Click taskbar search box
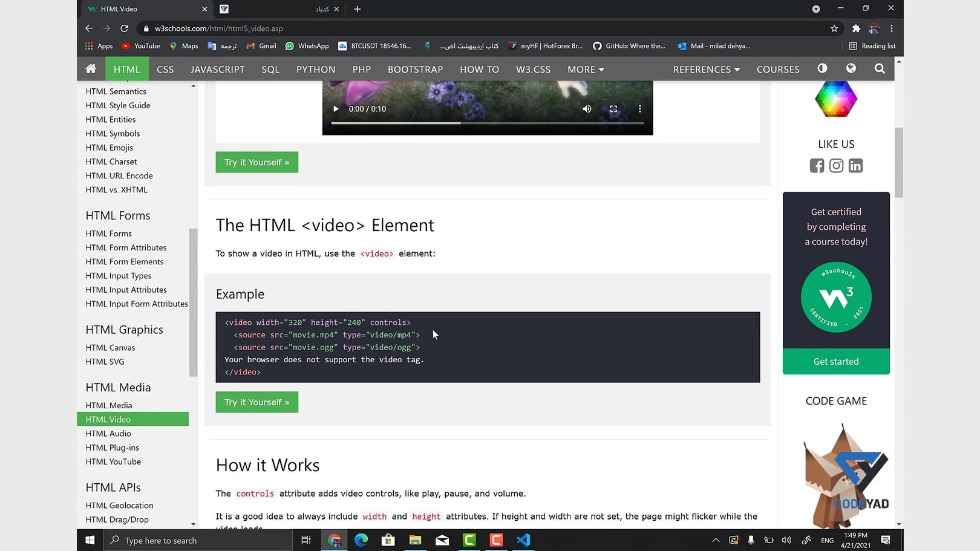The image size is (980, 551). tap(198, 540)
